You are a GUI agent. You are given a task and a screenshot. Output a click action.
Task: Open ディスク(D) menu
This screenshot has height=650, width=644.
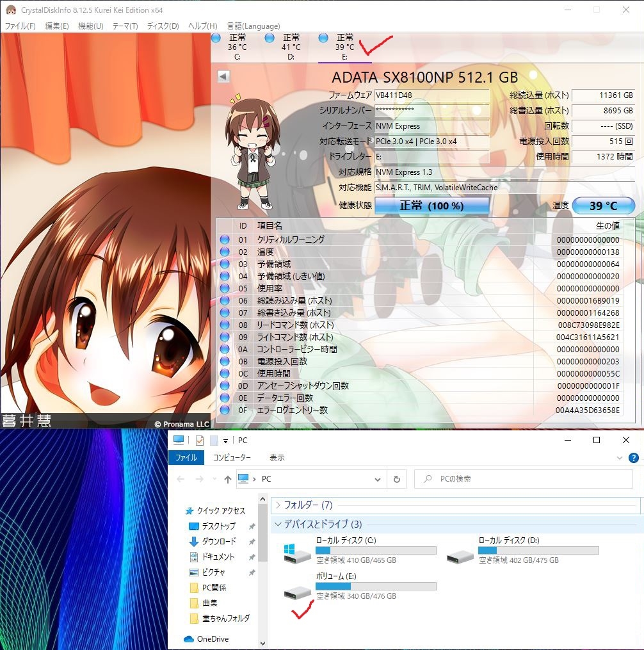(163, 26)
